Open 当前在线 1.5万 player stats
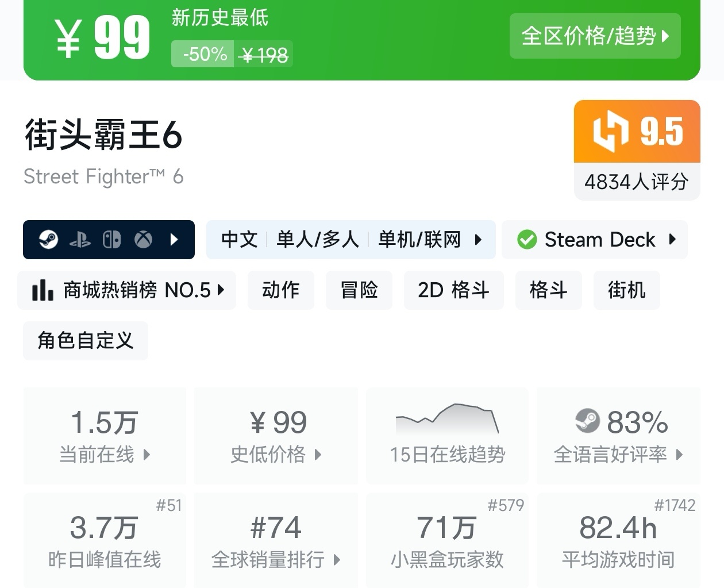Viewport: 724px width, 588px height. click(x=105, y=435)
